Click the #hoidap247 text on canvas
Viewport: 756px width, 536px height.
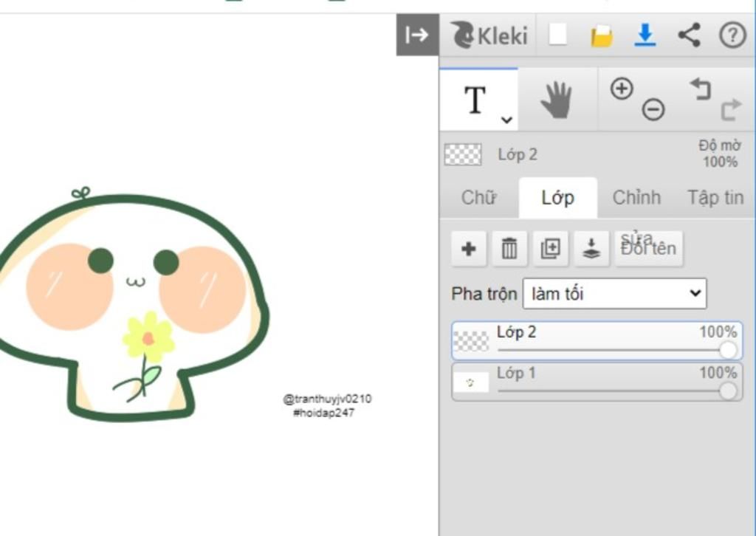tap(323, 413)
